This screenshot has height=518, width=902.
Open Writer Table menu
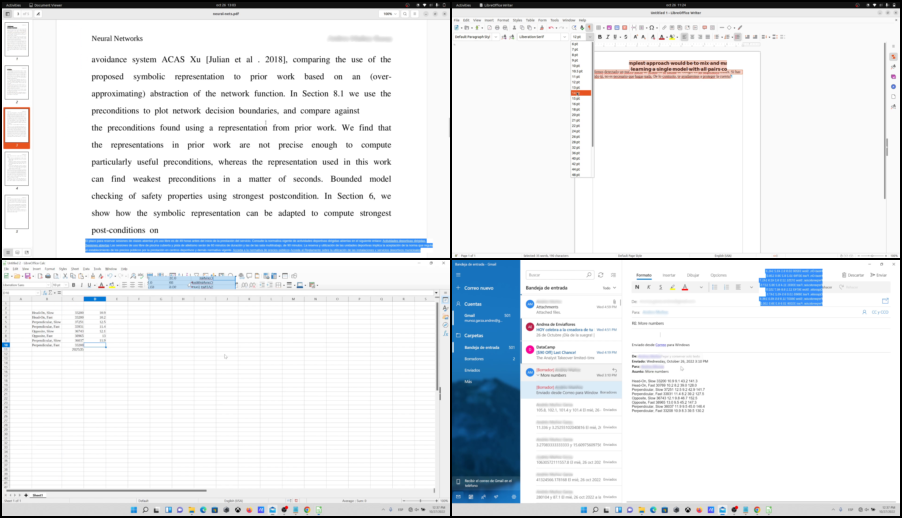[530, 20]
